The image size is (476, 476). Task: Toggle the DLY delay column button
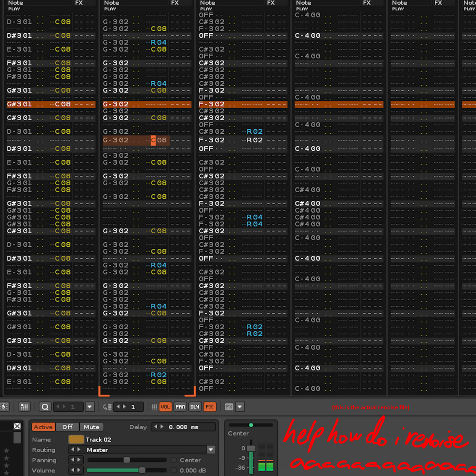[x=195, y=407]
